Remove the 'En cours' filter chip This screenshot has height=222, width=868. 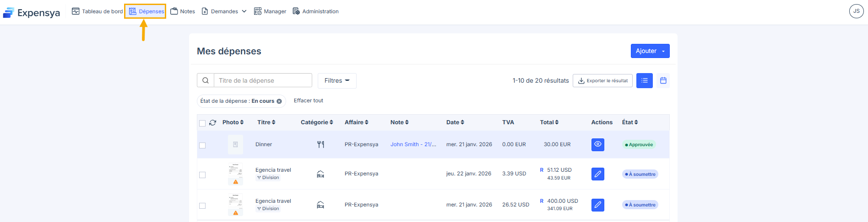(279, 101)
